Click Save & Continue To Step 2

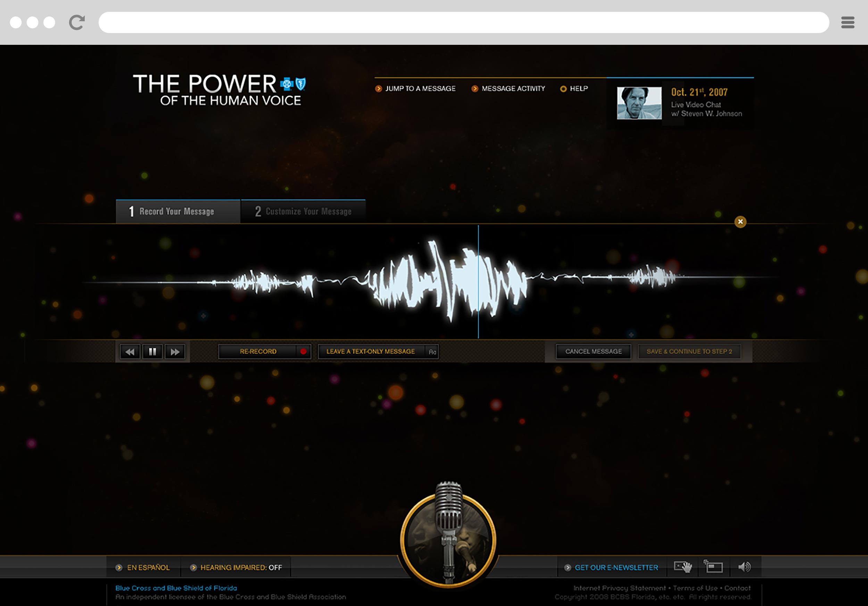[689, 351]
